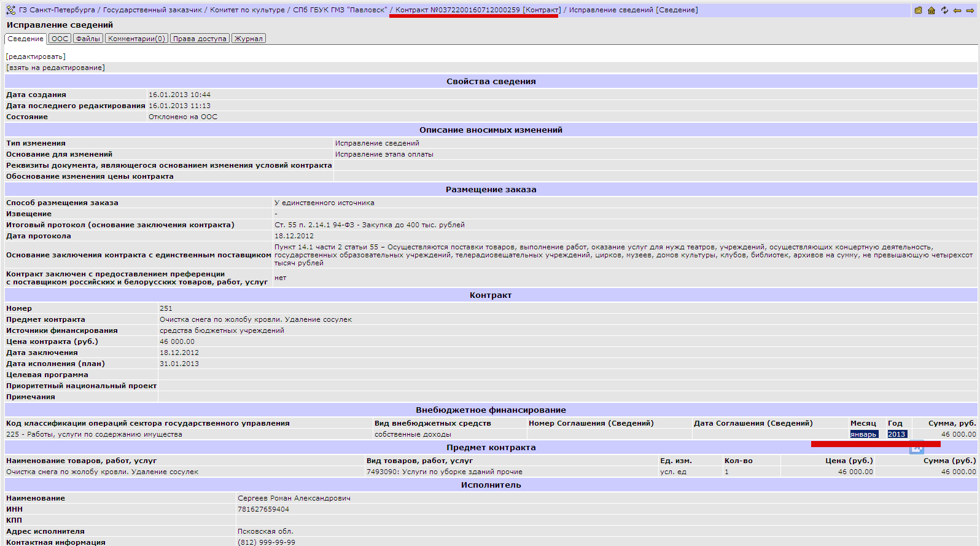Viewport: 980px width, 546px height.
Task: Click the preference value нет
Action: coord(280,278)
